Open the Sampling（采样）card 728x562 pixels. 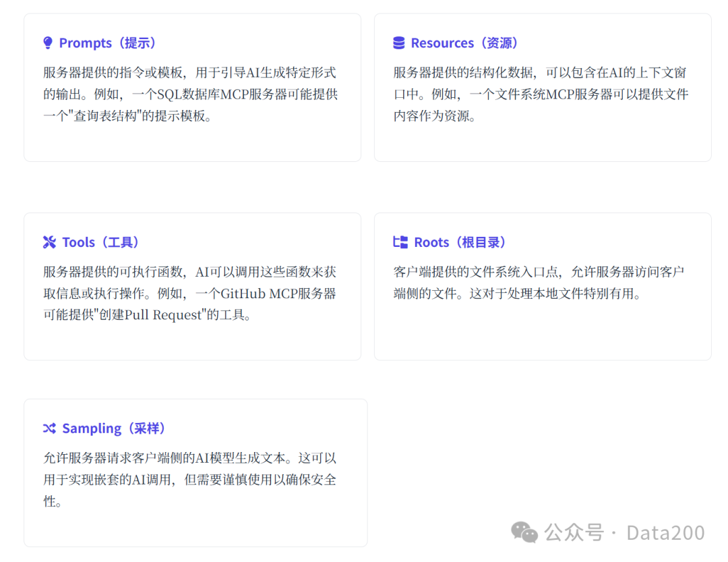click(x=195, y=472)
